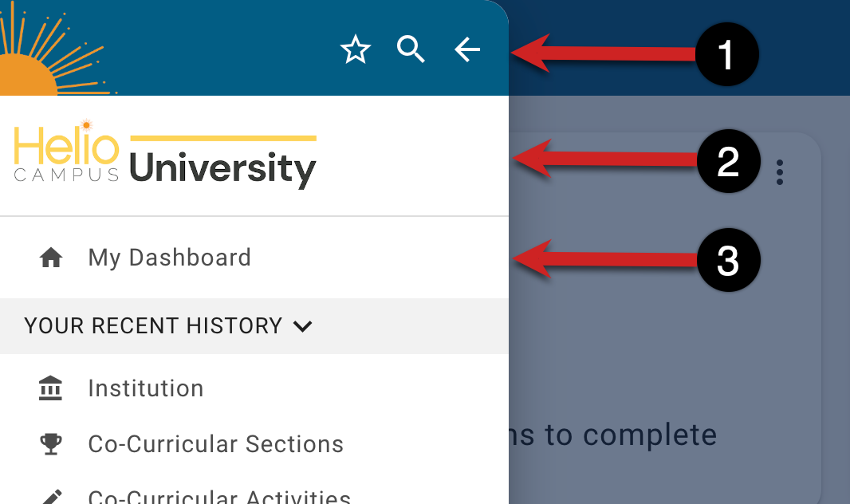Collapse the Your Recent History chevron

[x=302, y=326]
